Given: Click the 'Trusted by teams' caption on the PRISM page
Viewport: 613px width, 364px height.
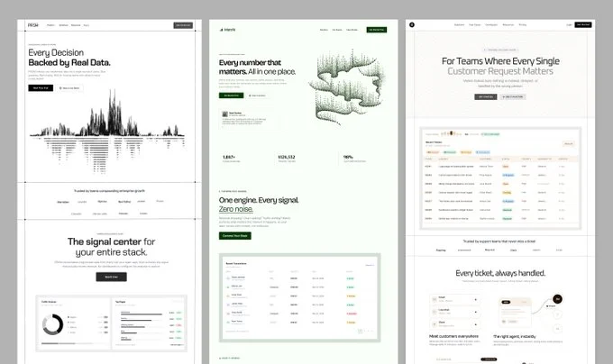Looking at the screenshot, I should (x=109, y=191).
